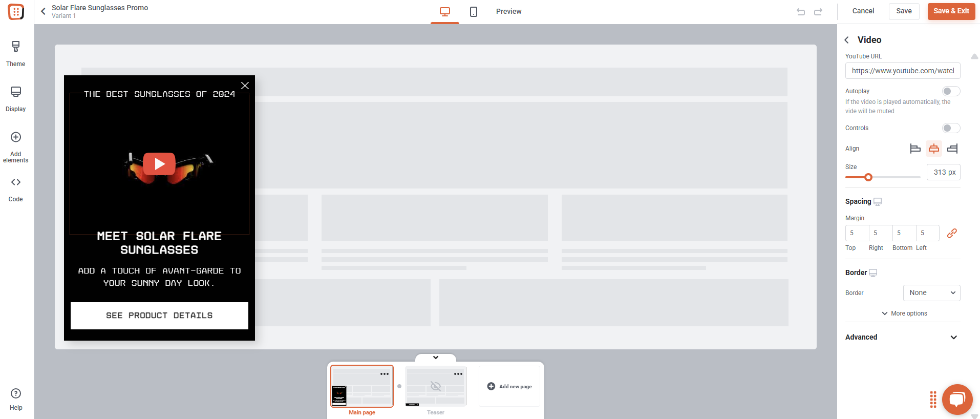Cancel editing

tap(863, 11)
